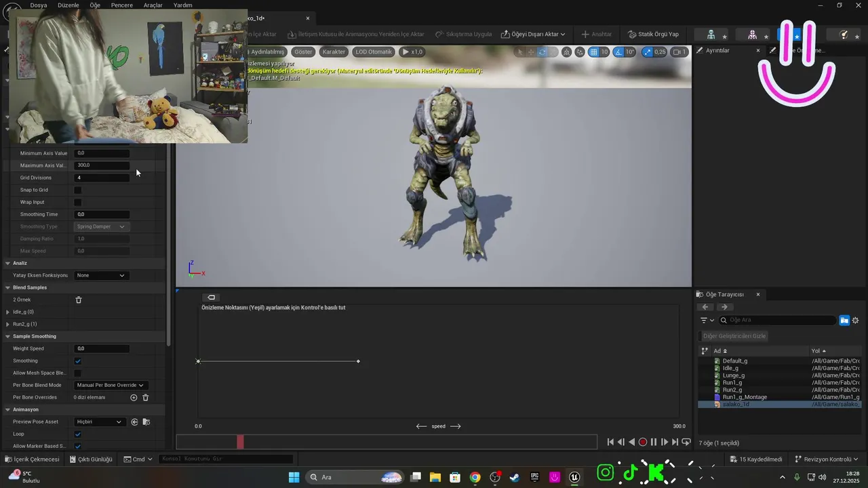Open Revizyon Kontrolü dropdown
This screenshot has width=868, height=488.
click(x=826, y=459)
